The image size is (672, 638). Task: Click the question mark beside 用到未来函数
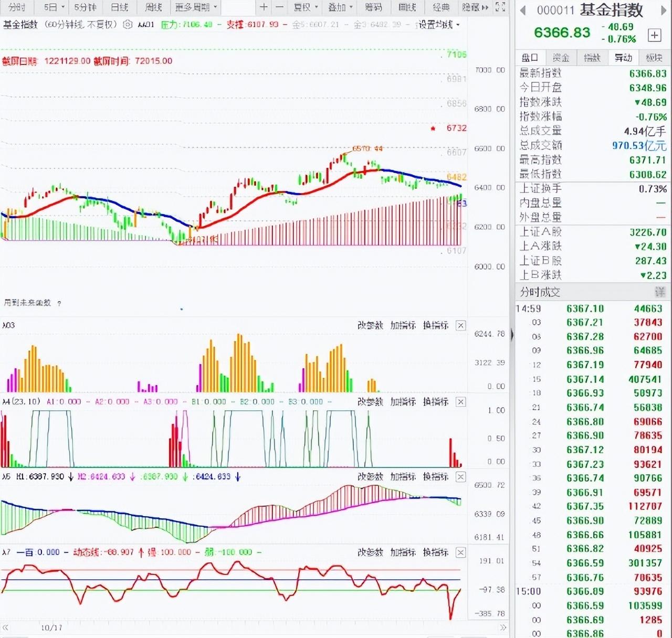[x=59, y=303]
